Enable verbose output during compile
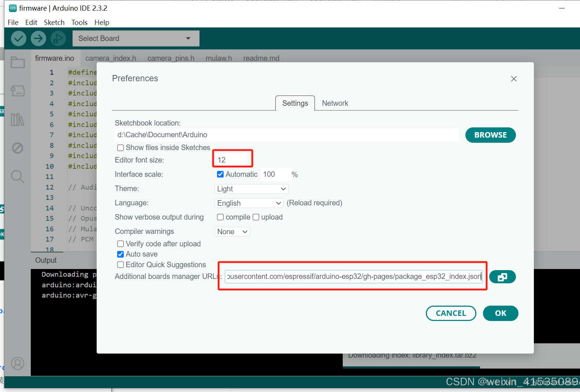Viewport: 580px width, 392px height. click(220, 217)
